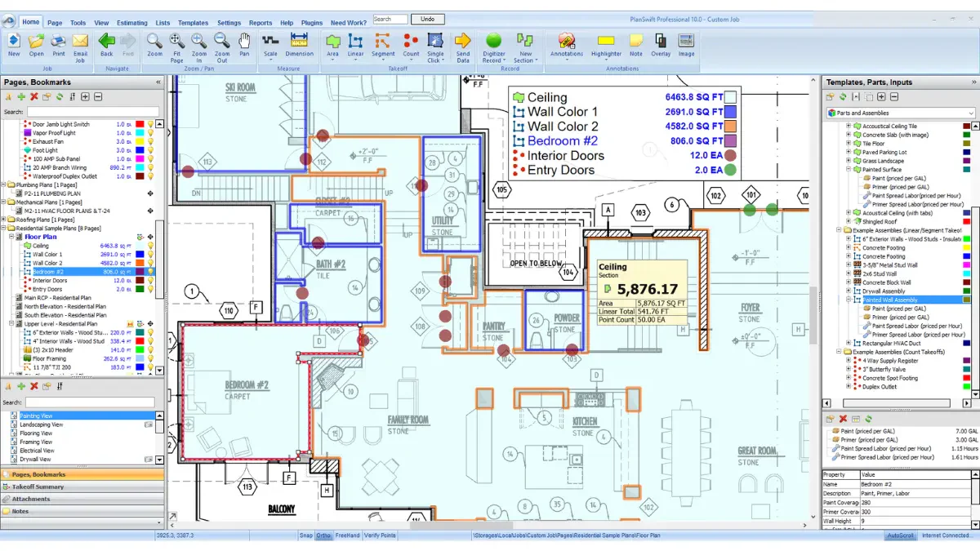Select the Segment takeoff tool

pos(383,45)
